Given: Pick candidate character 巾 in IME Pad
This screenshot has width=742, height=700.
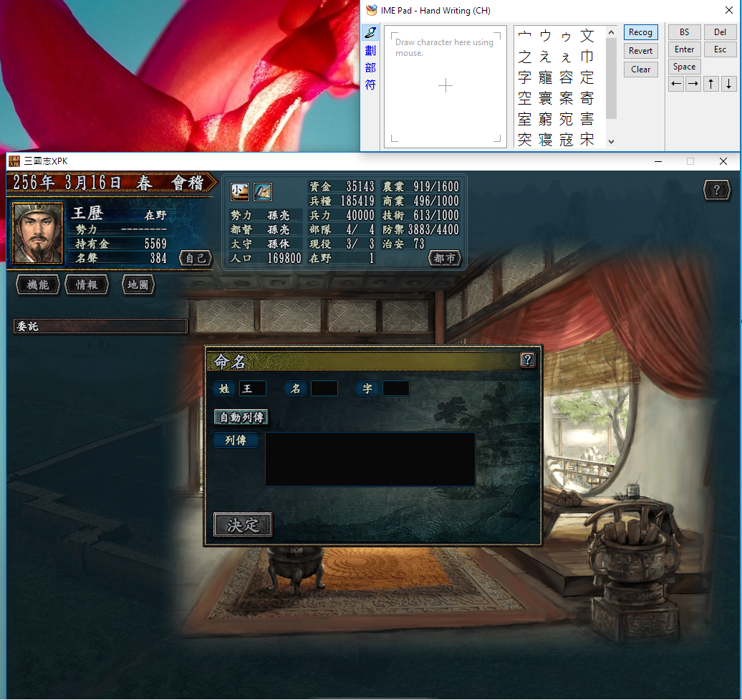Looking at the screenshot, I should (x=587, y=57).
